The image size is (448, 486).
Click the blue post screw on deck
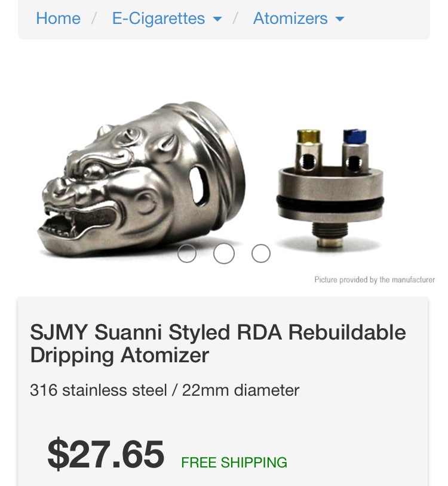coord(351,137)
